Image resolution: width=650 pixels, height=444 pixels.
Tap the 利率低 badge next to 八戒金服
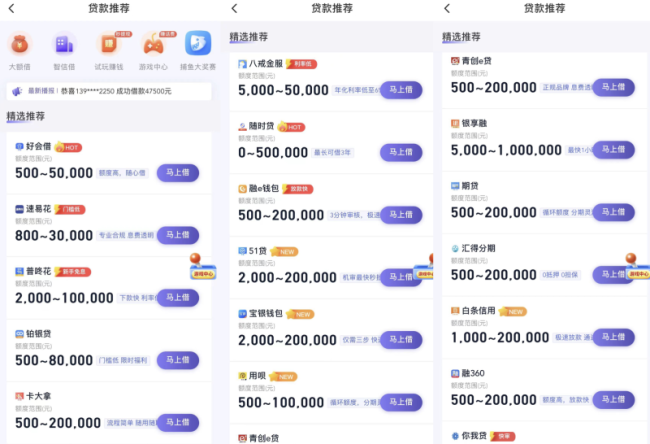(x=301, y=64)
